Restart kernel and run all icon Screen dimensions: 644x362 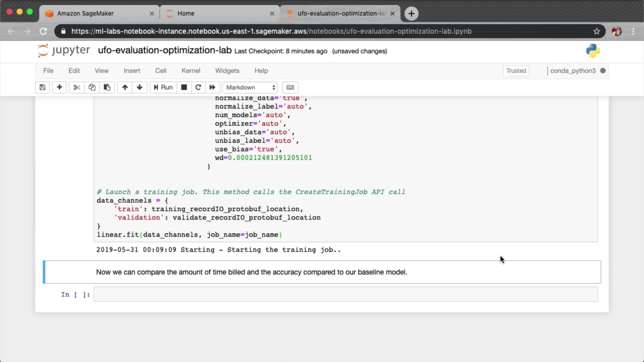(212, 87)
